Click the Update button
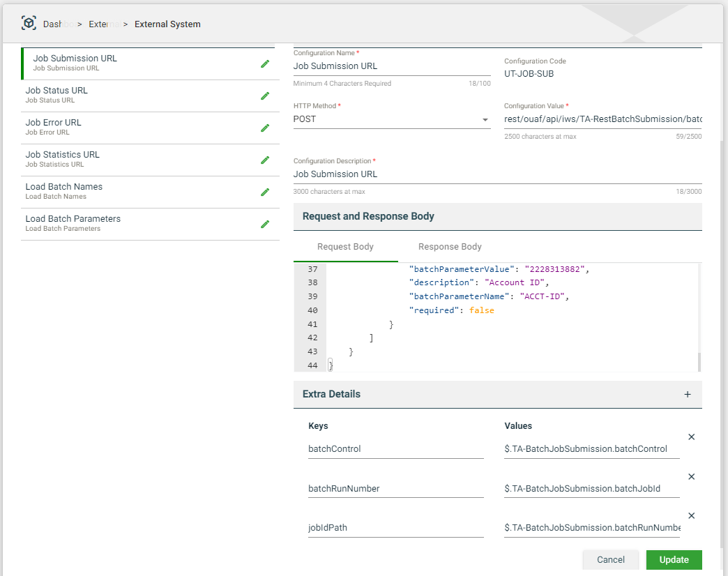 tap(674, 560)
